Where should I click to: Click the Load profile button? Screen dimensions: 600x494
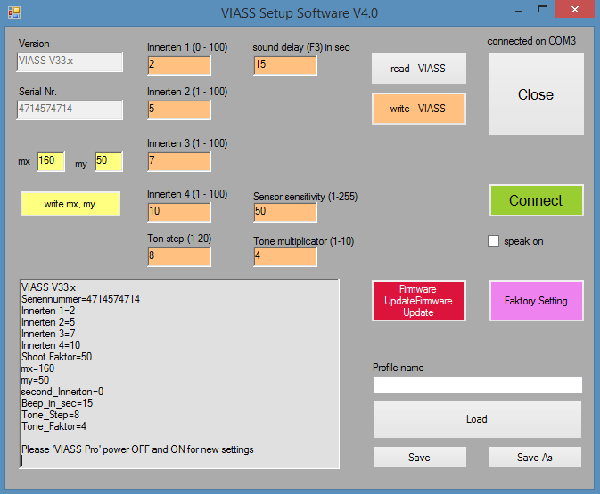[x=477, y=419]
